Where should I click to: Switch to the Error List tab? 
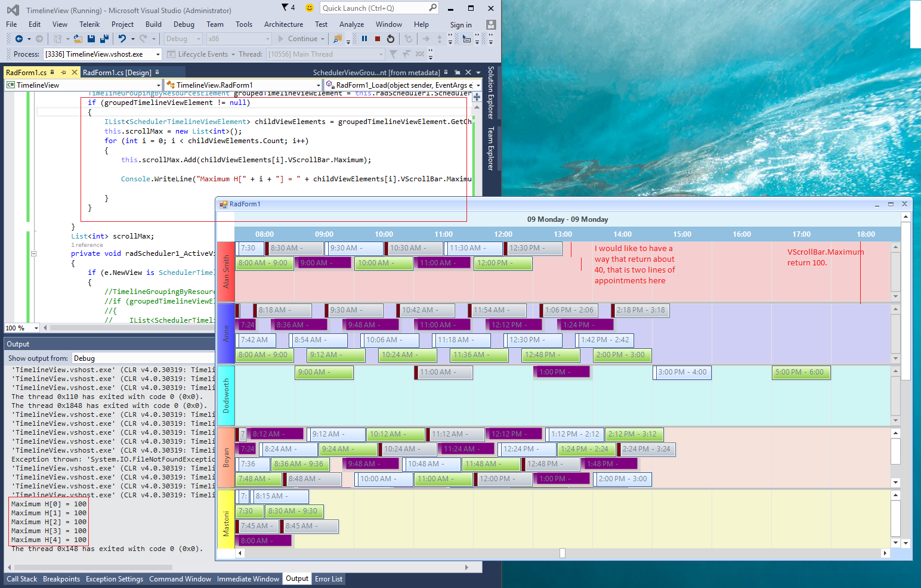click(329, 579)
